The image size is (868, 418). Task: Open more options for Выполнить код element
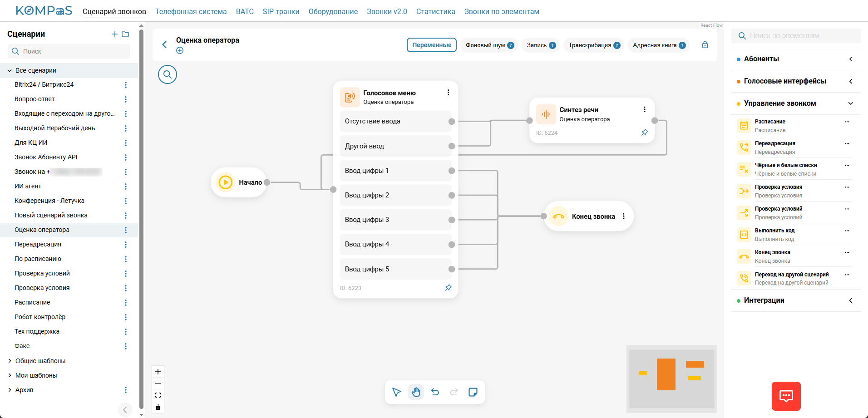[x=847, y=231]
